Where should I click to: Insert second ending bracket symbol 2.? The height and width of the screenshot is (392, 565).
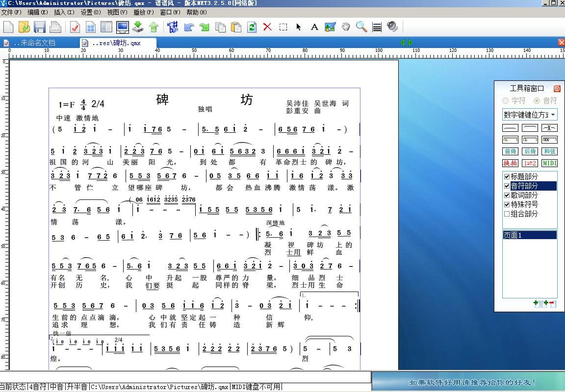[530, 140]
